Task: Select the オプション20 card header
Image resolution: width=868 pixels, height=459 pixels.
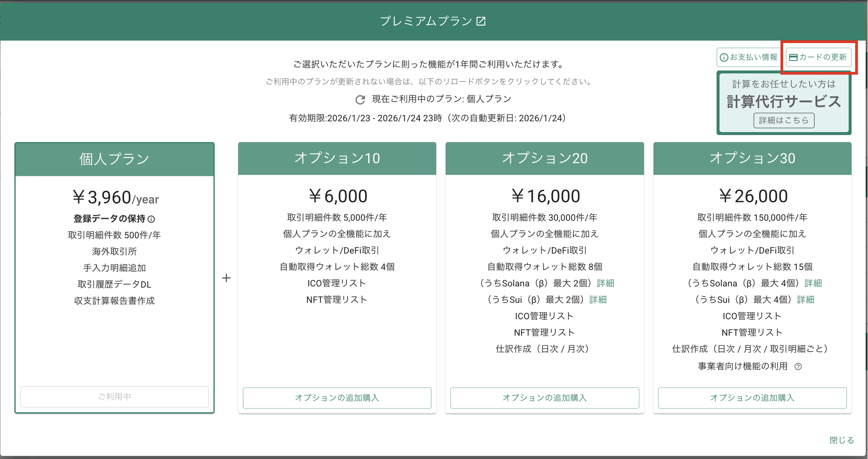Action: click(544, 158)
